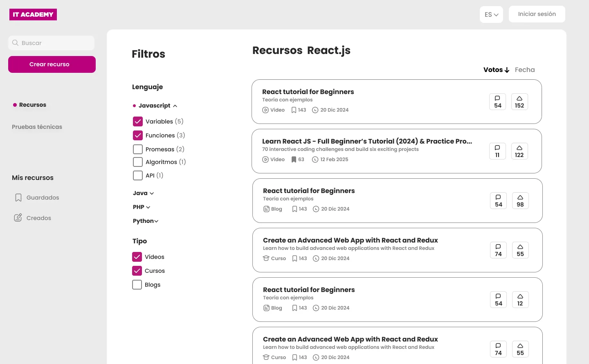
Task: Uncheck the Variables filter checkbox
Action: pyautogui.click(x=138, y=121)
